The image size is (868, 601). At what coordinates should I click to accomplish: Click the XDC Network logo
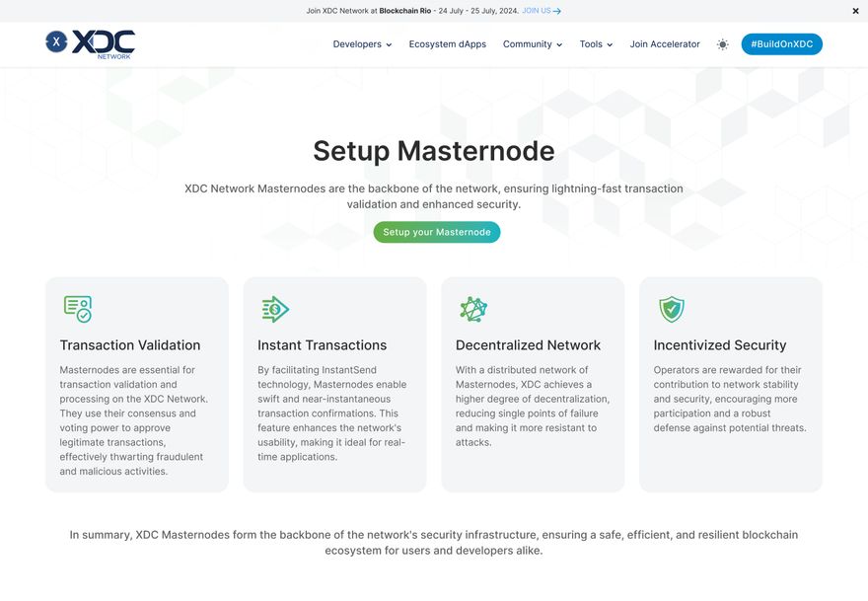(x=90, y=44)
